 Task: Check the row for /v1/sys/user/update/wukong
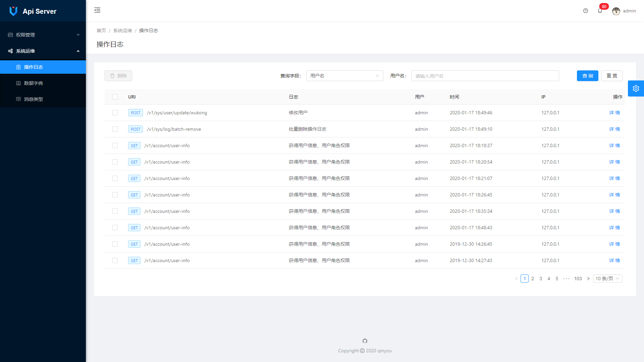click(115, 113)
